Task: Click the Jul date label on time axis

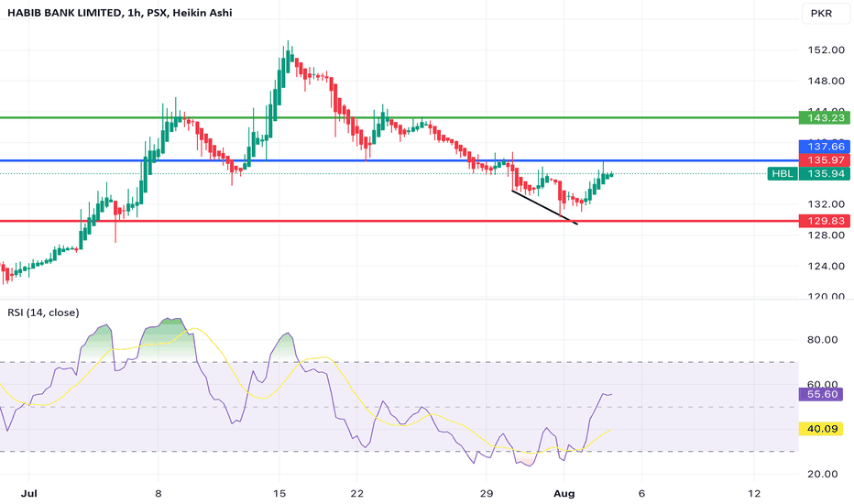Action: (29, 494)
